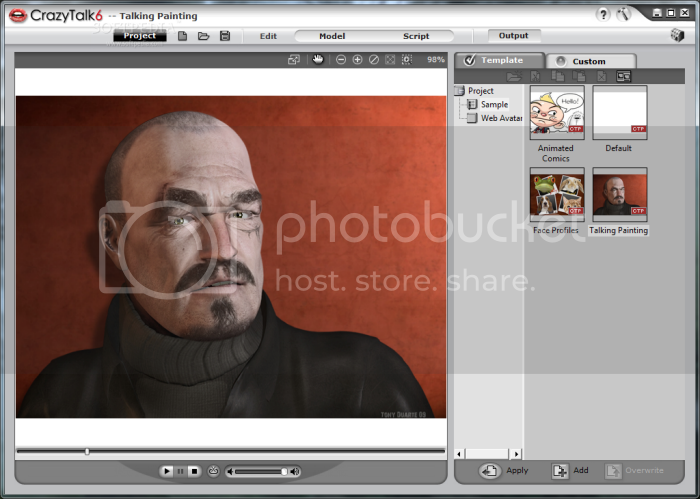
Task: Switch to the Template tab
Action: [x=499, y=61]
